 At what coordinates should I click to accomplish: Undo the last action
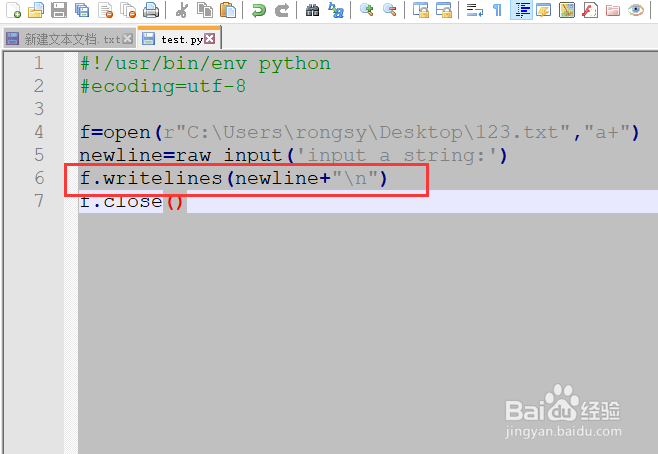click(258, 10)
